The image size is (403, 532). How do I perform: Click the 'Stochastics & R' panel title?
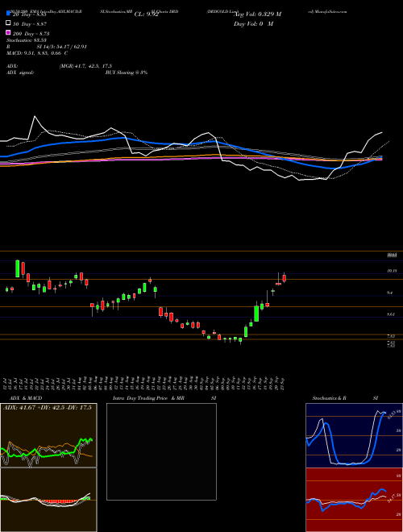[x=329, y=398]
